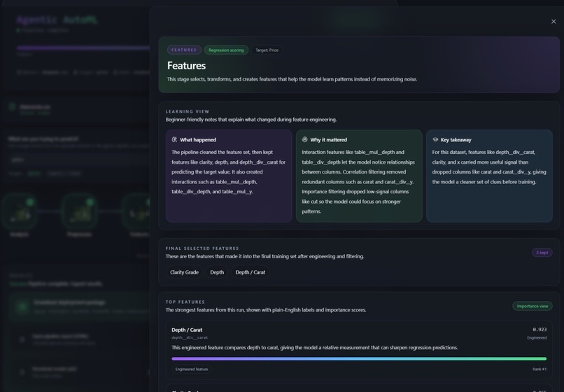The image size is (564, 392).
Task: Click the Agentic AutoML app title
Action: tap(57, 20)
